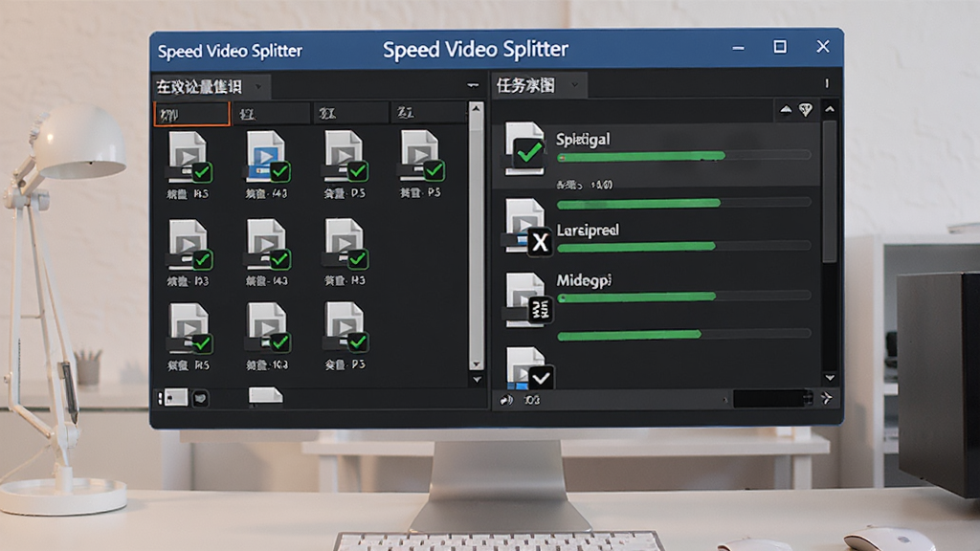Toggle the green check on the second middle-row file
The width and height of the screenshot is (980, 551).
[x=280, y=259]
